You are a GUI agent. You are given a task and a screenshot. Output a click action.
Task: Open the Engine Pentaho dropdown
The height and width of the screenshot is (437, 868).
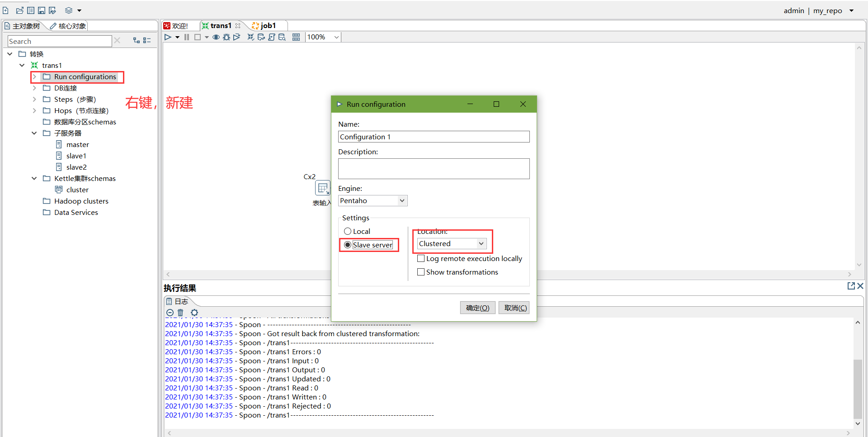(x=373, y=200)
